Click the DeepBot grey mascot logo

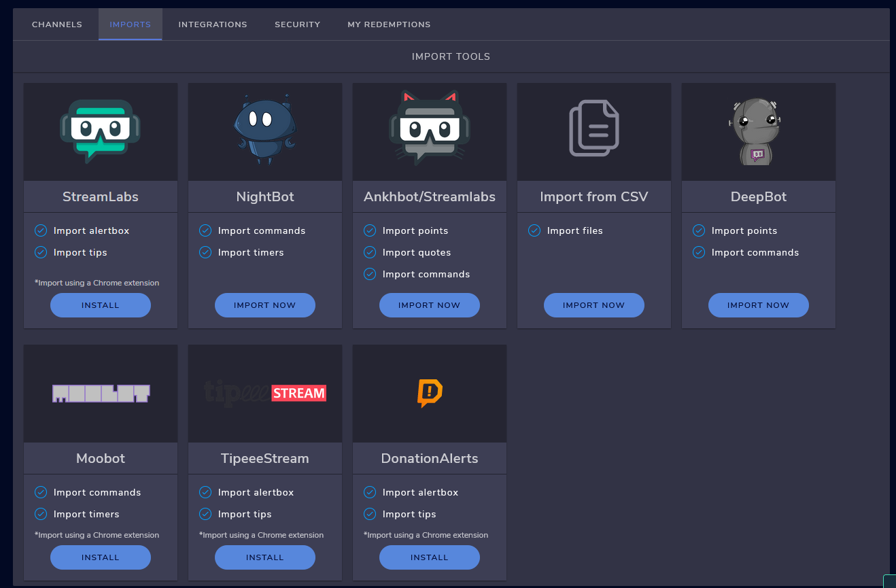click(758, 131)
